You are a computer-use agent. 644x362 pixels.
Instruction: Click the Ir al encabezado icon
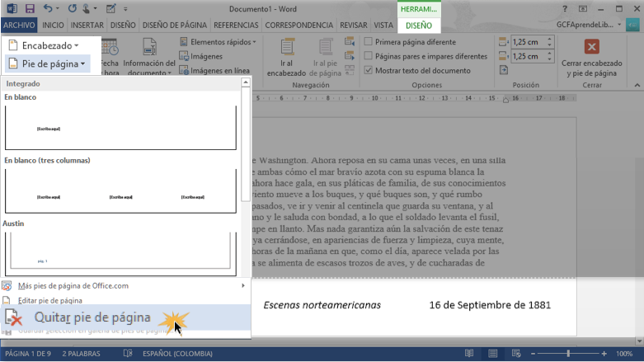pos(285,49)
